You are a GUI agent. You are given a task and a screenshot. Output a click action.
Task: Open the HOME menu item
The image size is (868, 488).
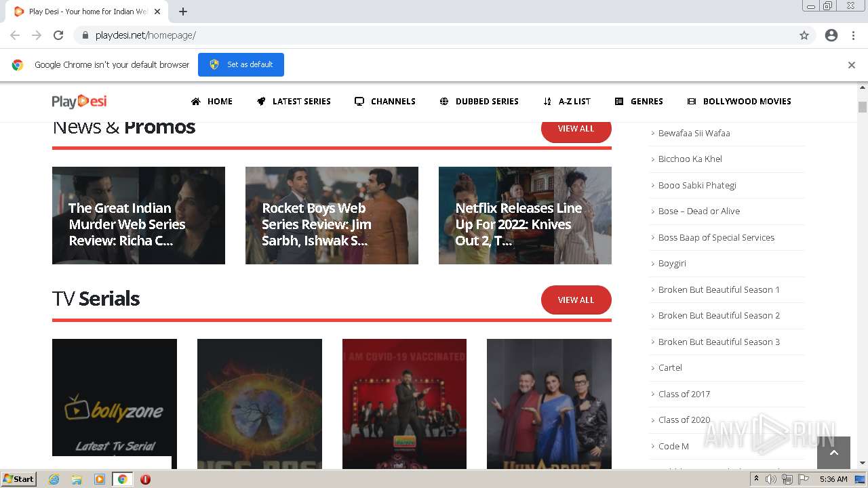(x=212, y=101)
